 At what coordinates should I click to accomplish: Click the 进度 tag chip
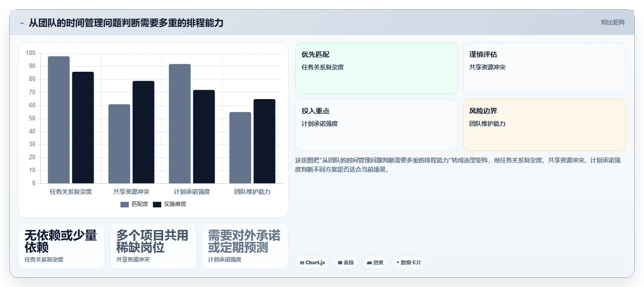(x=375, y=262)
